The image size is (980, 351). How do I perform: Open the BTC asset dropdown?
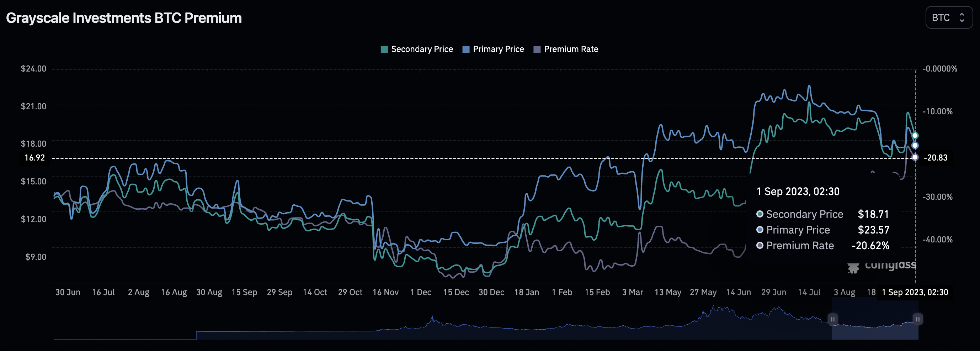(949, 17)
